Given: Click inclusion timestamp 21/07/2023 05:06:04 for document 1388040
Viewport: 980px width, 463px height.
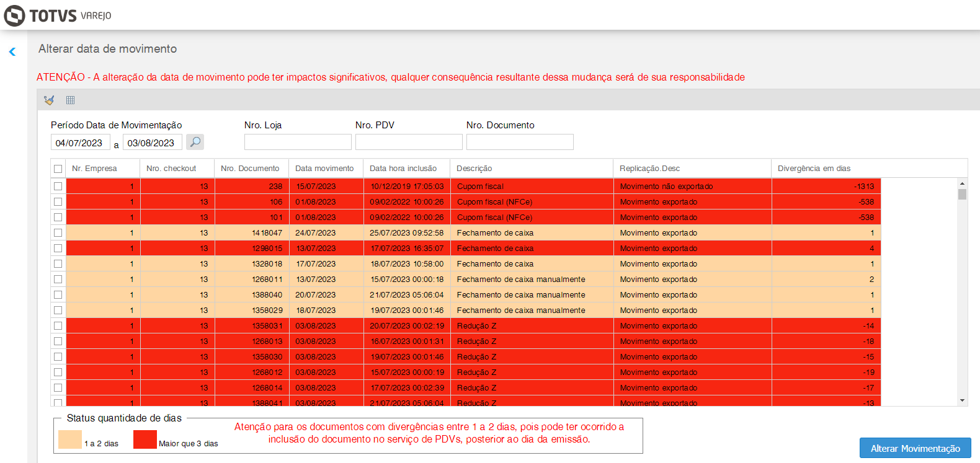Looking at the screenshot, I should tap(407, 294).
